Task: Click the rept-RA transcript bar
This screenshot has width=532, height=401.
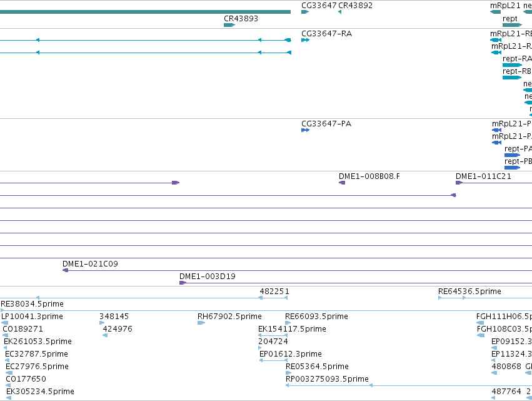Action: tap(512, 65)
